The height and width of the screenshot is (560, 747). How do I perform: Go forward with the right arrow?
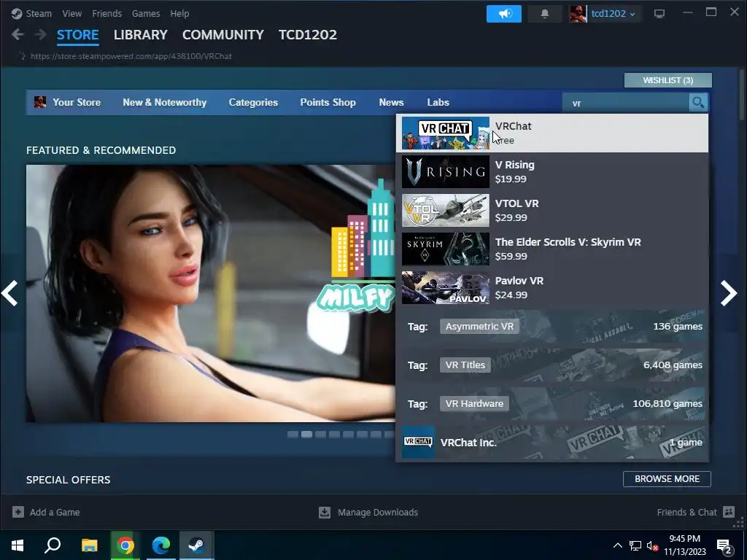[x=41, y=34]
